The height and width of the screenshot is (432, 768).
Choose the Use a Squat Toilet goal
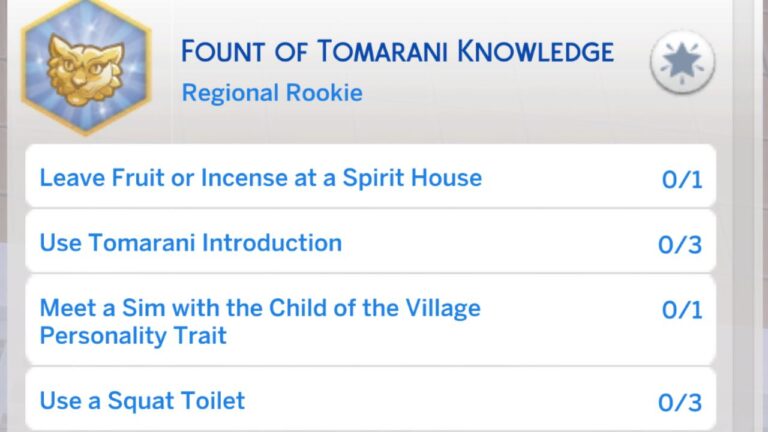point(142,402)
